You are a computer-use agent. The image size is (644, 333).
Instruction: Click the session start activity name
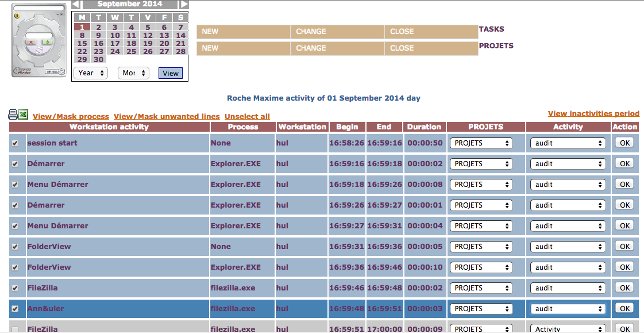[x=52, y=143]
